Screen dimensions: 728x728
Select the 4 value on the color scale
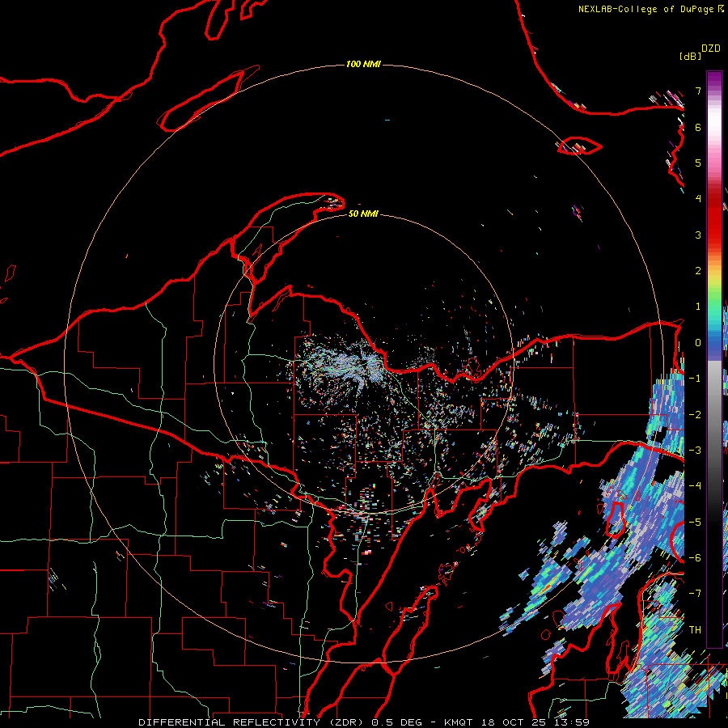click(x=698, y=199)
